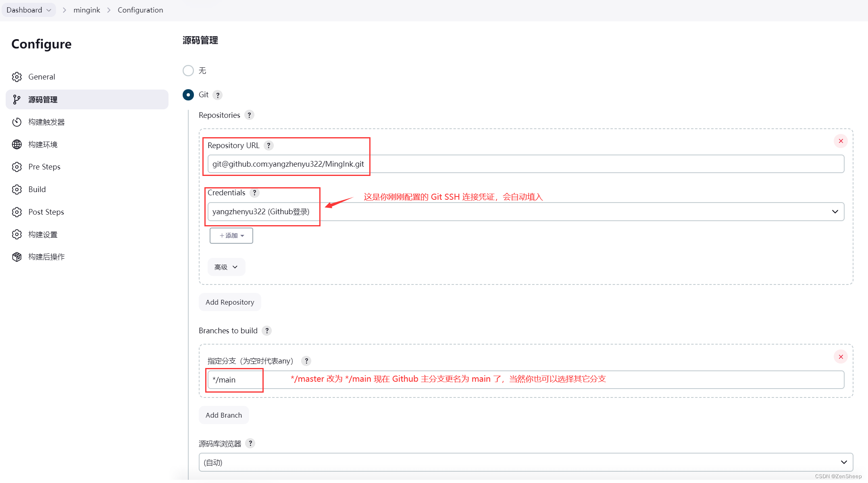Delete the */main branch entry
Viewport: 868px width, 483px height.
click(841, 357)
